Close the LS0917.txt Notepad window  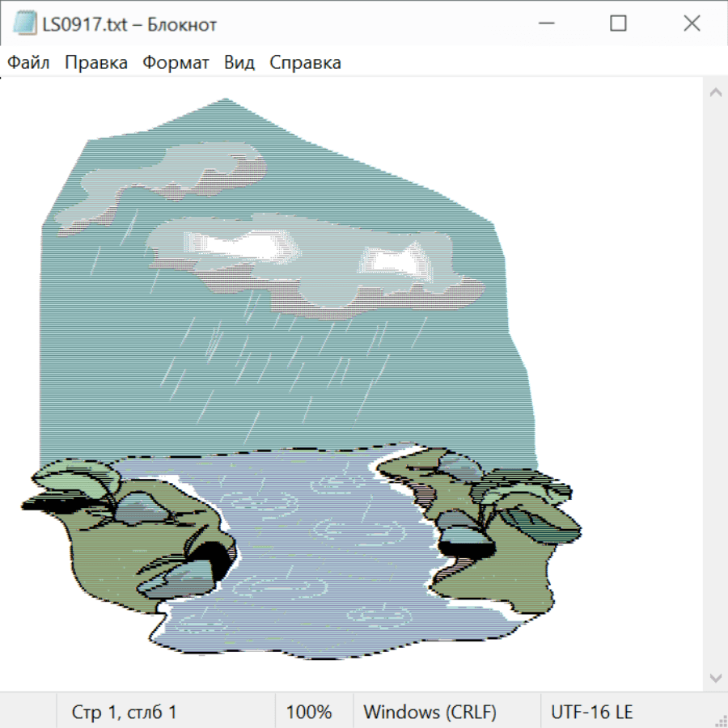692,24
